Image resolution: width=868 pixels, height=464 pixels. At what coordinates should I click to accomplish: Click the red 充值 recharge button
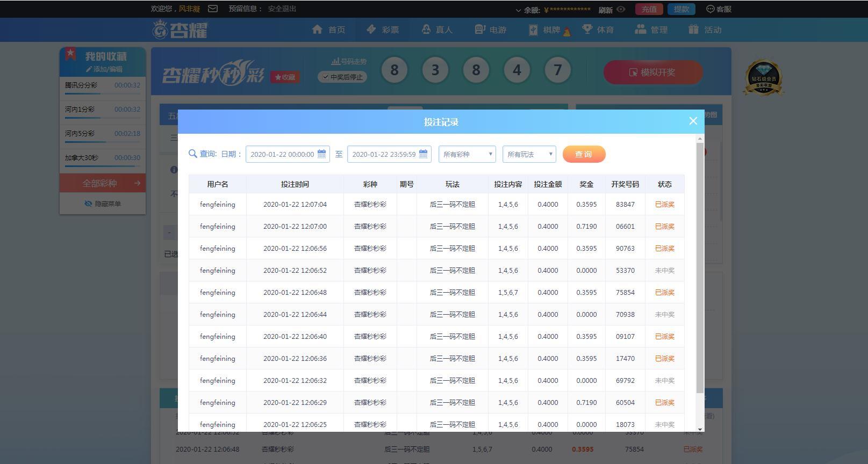[x=649, y=9]
